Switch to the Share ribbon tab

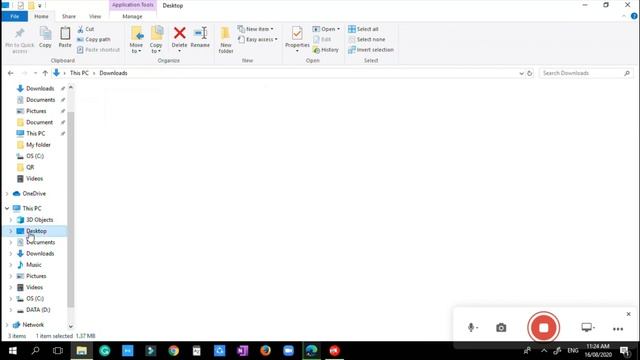[x=69, y=16]
